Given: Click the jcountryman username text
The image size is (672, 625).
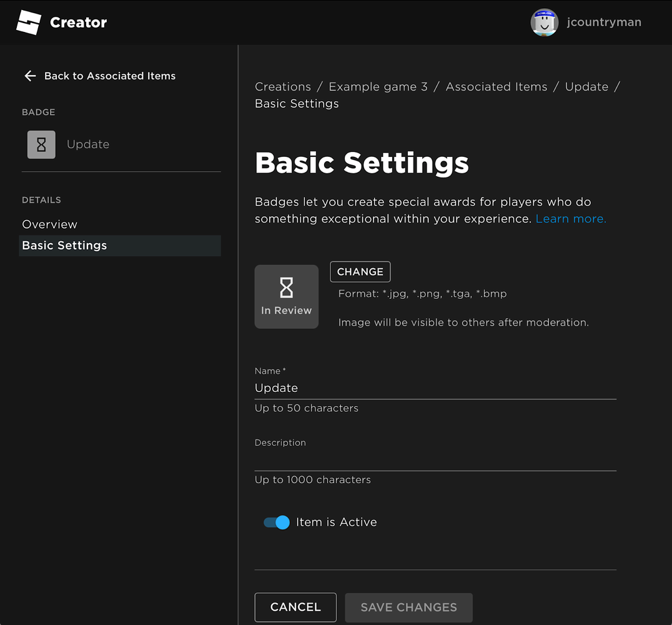Looking at the screenshot, I should pos(604,22).
